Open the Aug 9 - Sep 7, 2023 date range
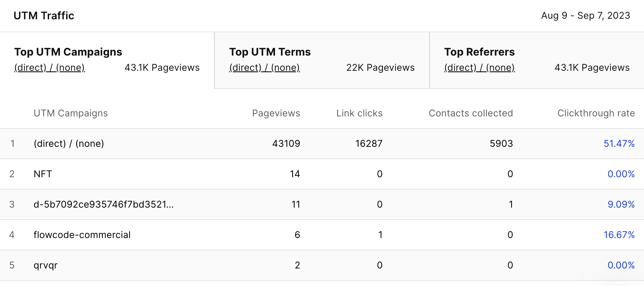This screenshot has width=644, height=286. tap(586, 15)
